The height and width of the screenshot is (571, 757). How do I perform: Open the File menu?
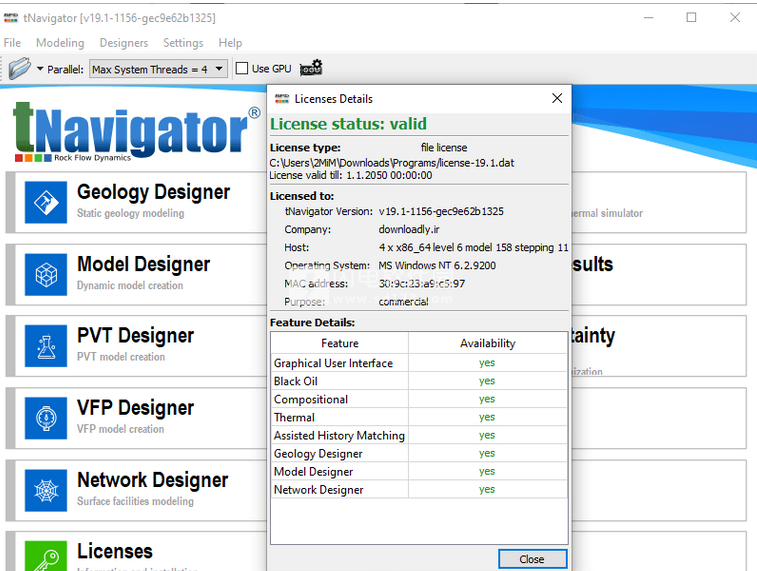pyautogui.click(x=12, y=43)
